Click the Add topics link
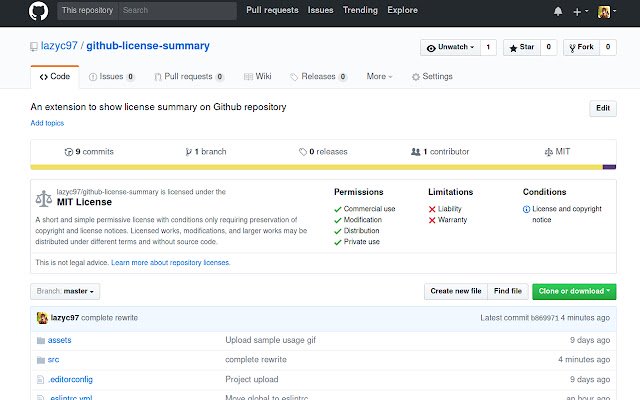Image resolution: width=640 pixels, height=400 pixels. click(47, 123)
